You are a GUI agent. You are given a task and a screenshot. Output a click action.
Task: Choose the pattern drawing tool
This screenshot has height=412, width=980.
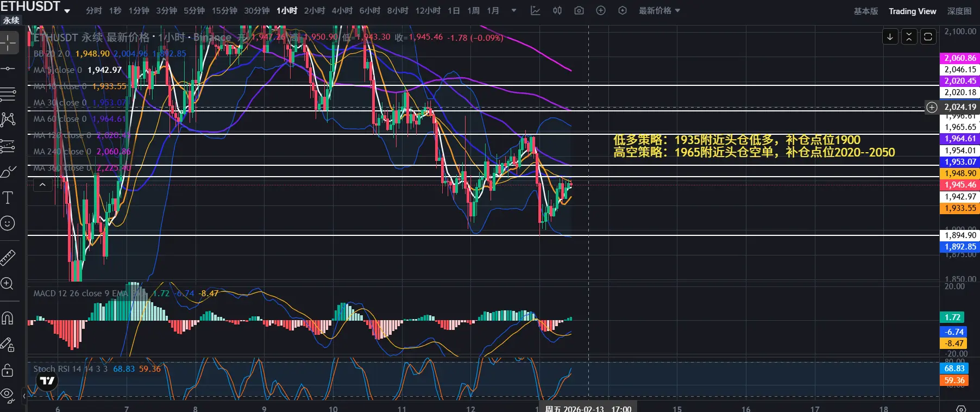coord(8,120)
